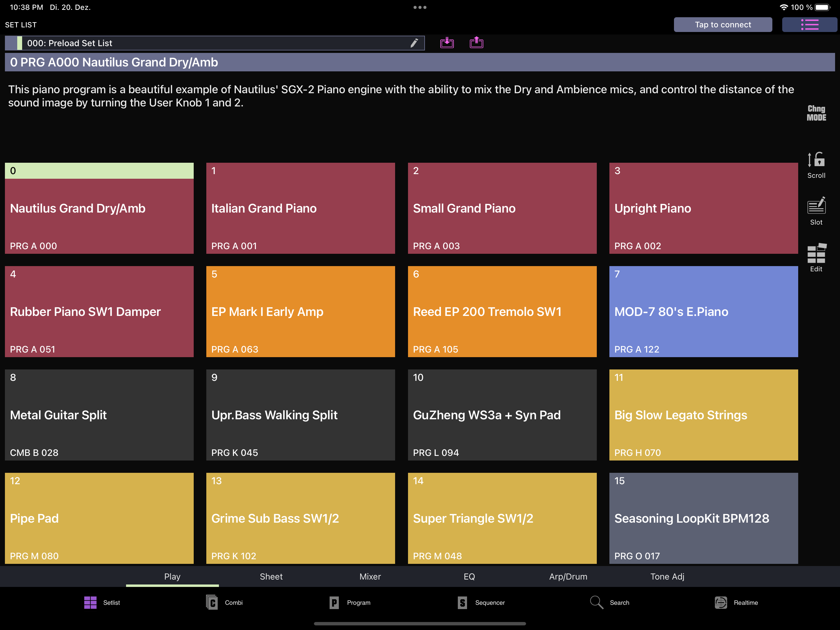Screen dimensions: 840x630
Task: Open the Combi mode icon
Action: pos(224,602)
